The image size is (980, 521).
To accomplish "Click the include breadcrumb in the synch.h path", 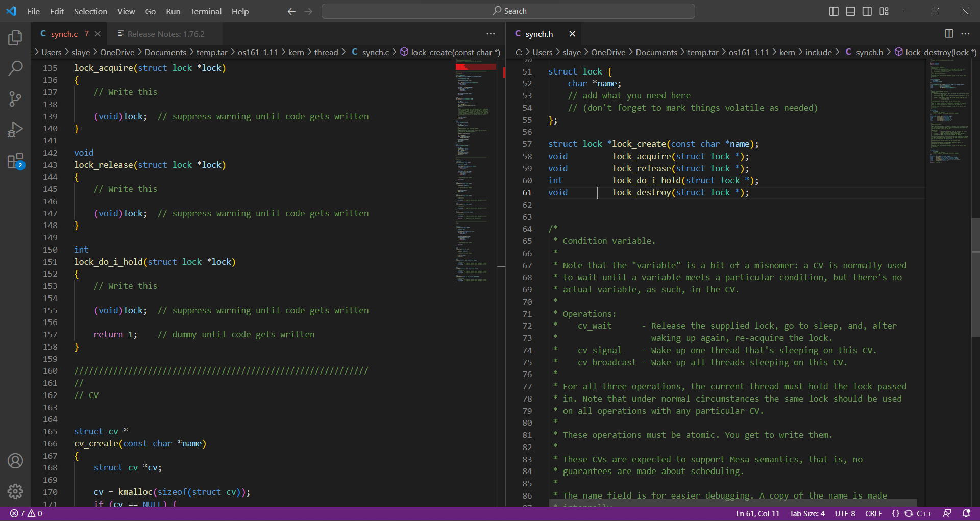I will 818,52.
